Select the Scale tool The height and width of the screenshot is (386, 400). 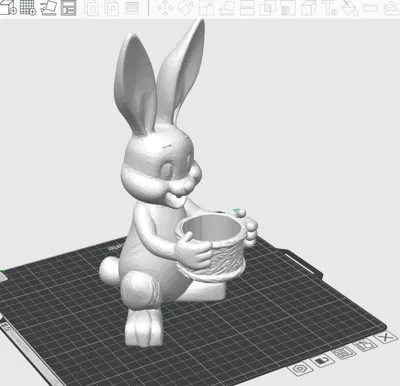tap(206, 8)
